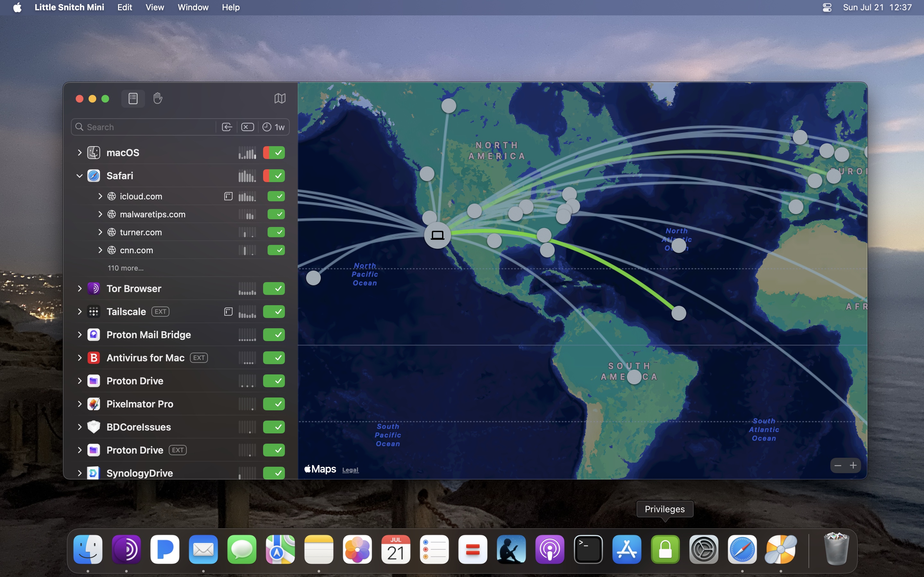The image size is (924, 577).
Task: Click the connections list view icon
Action: 133,99
